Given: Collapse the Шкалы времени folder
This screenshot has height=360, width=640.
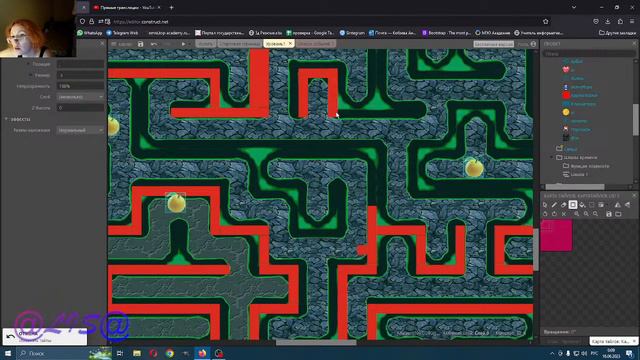Looking at the screenshot, I should pyautogui.click(x=552, y=158).
